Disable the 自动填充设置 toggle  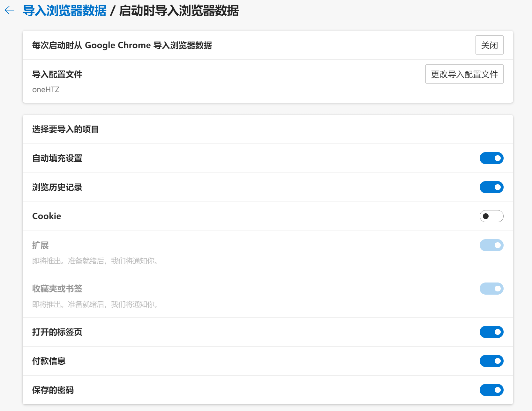coord(491,158)
